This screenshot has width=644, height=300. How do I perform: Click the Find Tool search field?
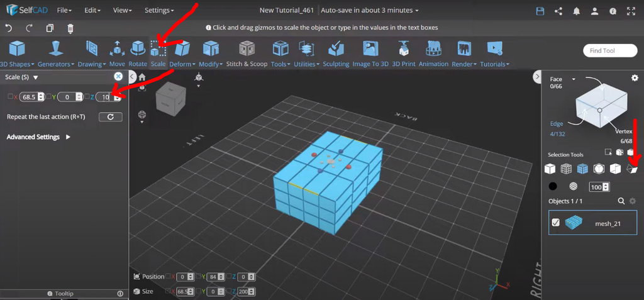(x=610, y=50)
